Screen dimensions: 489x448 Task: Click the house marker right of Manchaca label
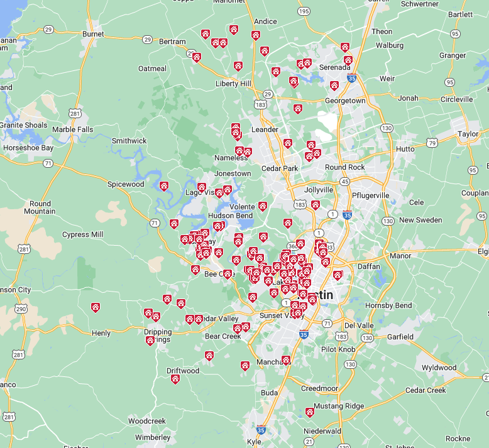(286, 360)
